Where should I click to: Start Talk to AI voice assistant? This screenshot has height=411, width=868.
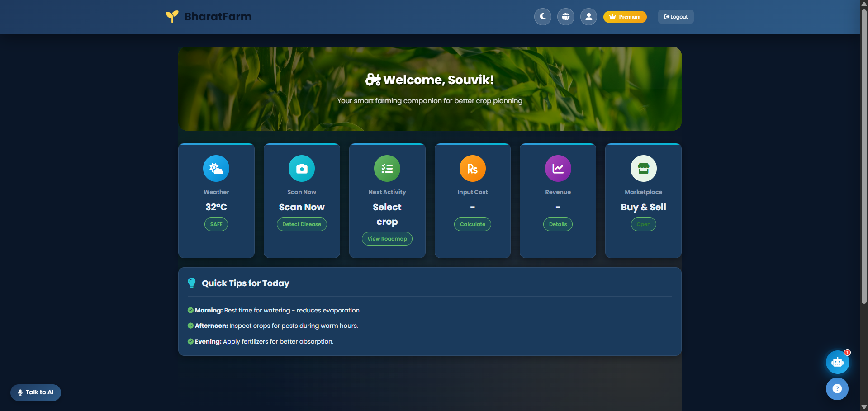pos(36,392)
